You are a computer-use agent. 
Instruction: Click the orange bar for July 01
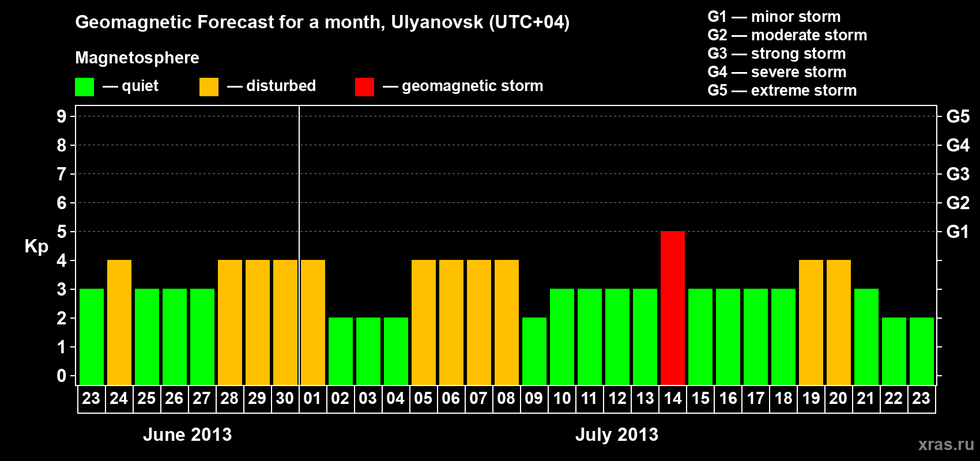point(313,322)
